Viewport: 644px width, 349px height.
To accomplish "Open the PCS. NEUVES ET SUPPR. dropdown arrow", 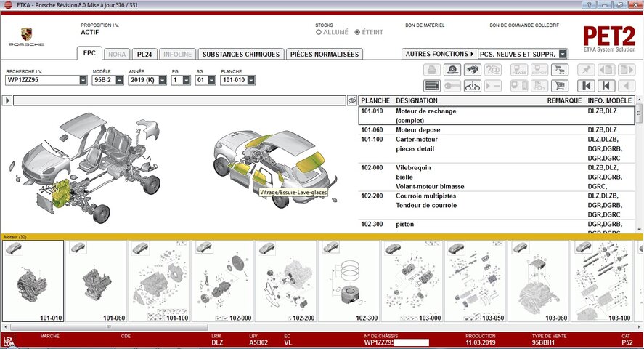I will (x=563, y=54).
